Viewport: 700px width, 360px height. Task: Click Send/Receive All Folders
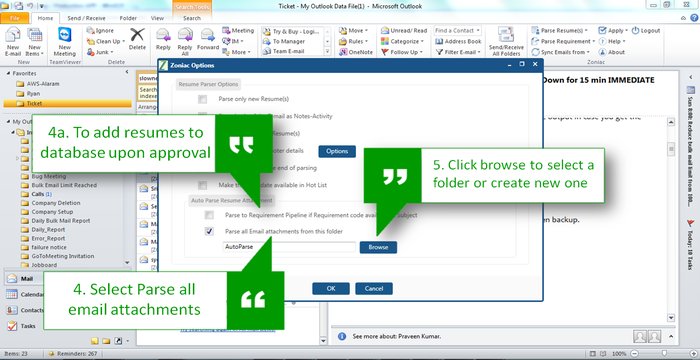pyautogui.click(x=506, y=42)
